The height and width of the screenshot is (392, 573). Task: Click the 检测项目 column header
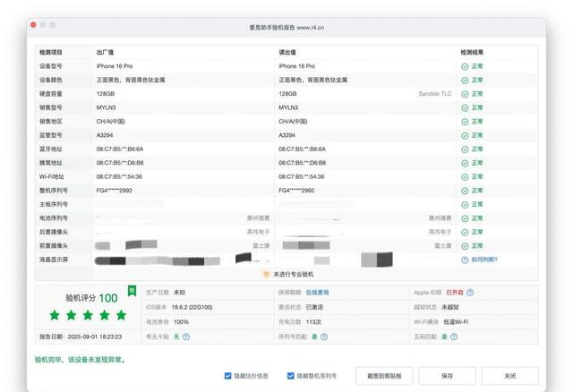click(51, 52)
